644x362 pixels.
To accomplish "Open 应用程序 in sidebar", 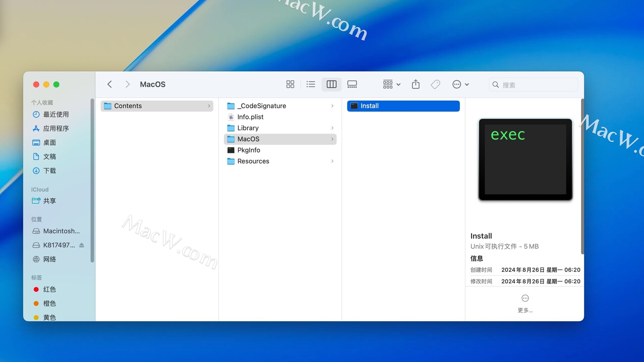I will (x=56, y=128).
